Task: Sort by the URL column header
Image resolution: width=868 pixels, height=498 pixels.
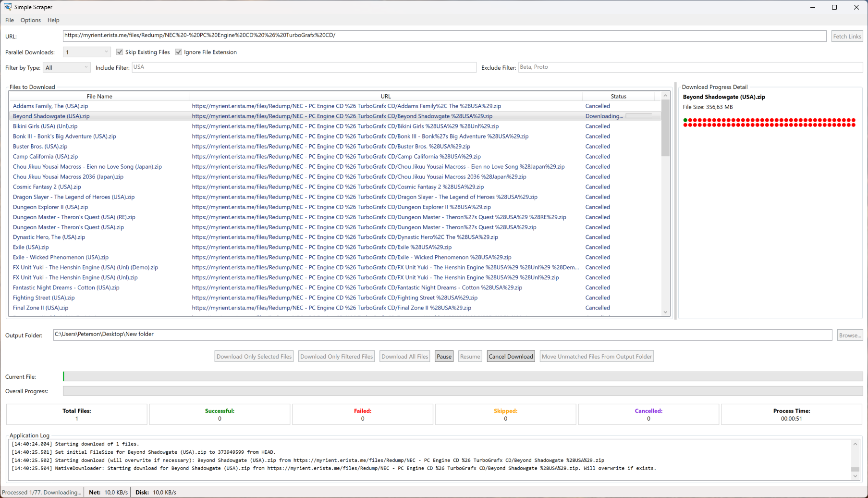Action: click(x=386, y=96)
